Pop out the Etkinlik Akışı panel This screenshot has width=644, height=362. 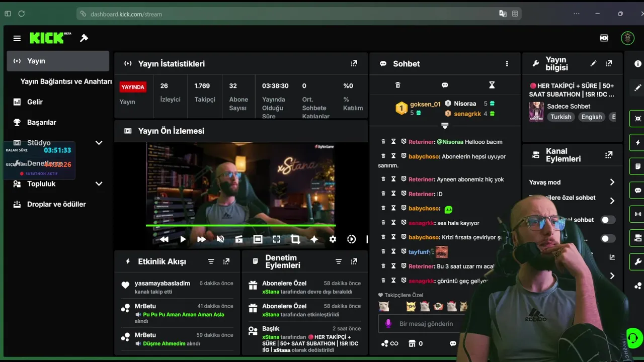tap(226, 261)
